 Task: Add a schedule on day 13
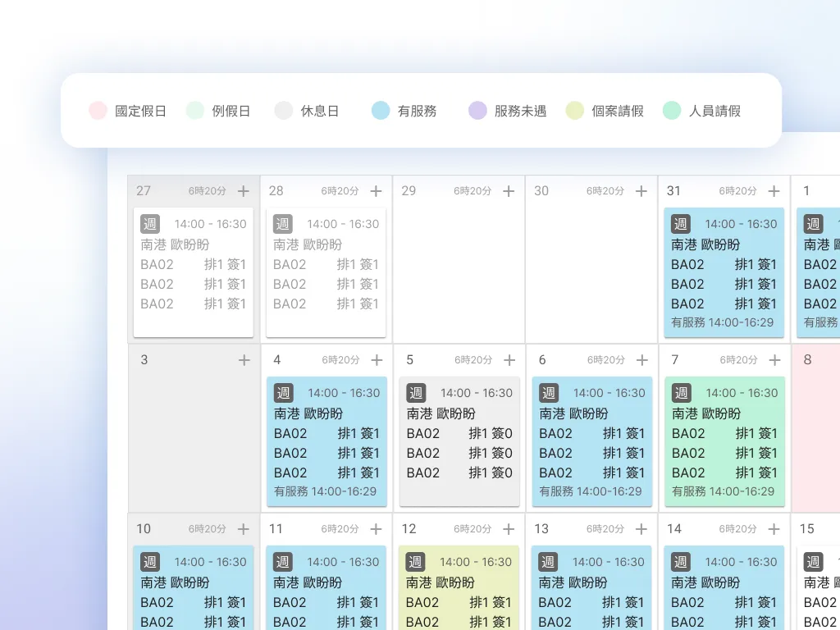pyautogui.click(x=641, y=529)
